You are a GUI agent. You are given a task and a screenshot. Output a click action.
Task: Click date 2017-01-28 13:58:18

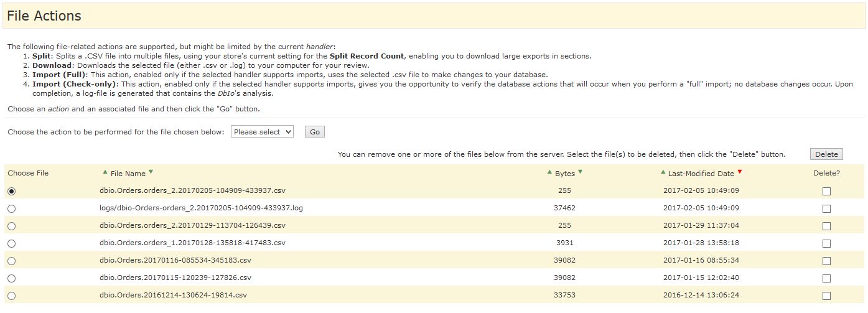click(x=701, y=243)
